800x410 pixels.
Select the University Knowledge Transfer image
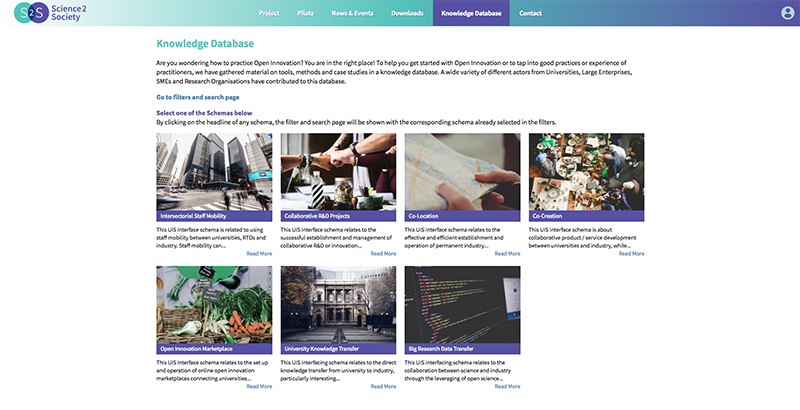click(x=338, y=304)
